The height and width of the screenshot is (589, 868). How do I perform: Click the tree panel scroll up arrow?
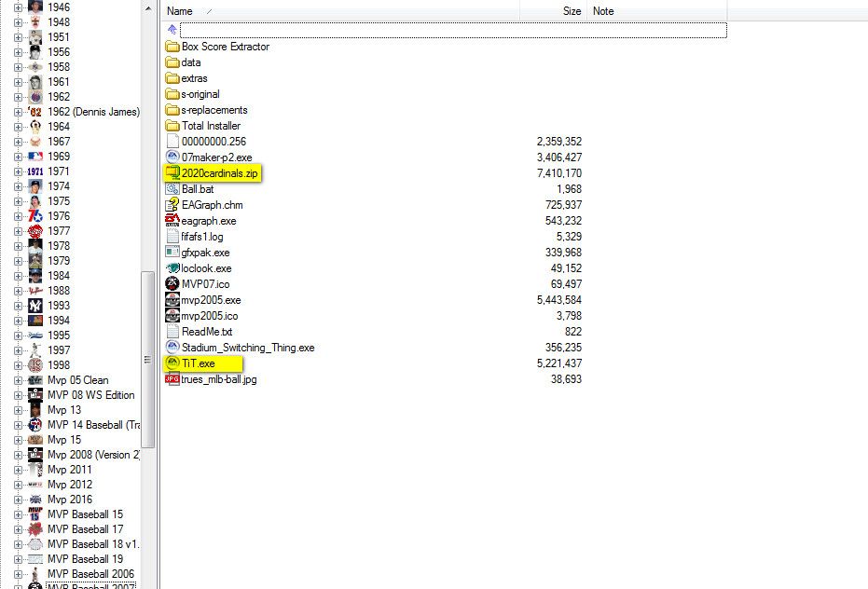[148, 8]
